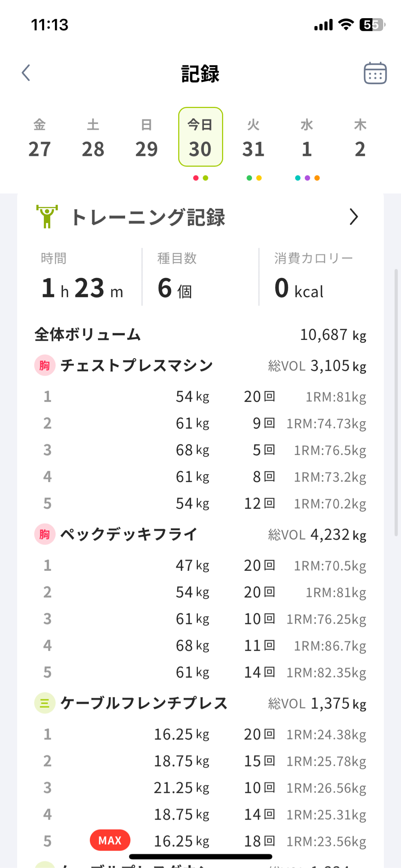Tap chest badge beside チェストプレスマシン

45,366
